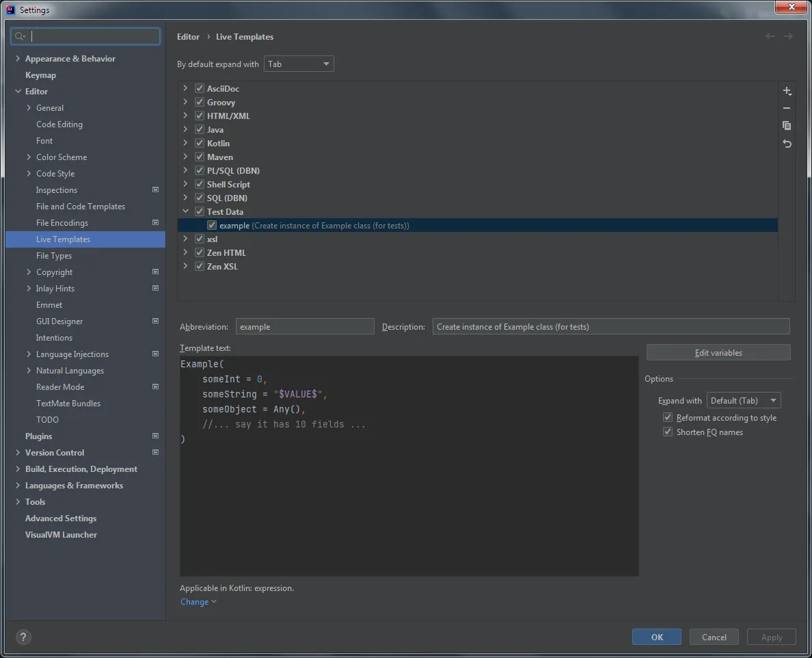This screenshot has width=812, height=658.
Task: Click the settings search field
Action: click(x=92, y=36)
